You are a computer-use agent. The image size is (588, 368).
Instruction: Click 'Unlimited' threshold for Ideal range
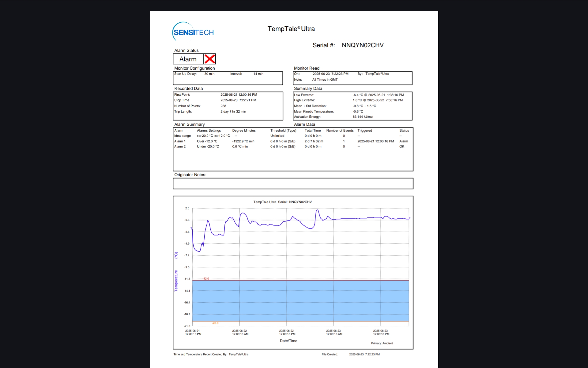277,136
